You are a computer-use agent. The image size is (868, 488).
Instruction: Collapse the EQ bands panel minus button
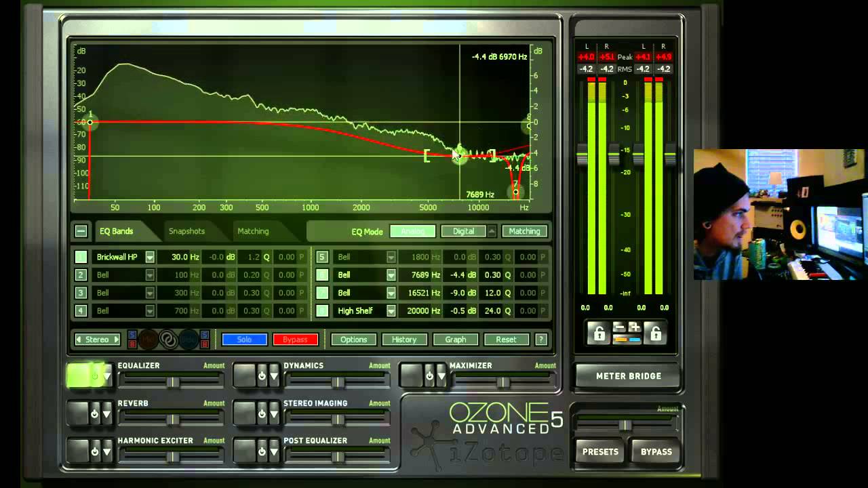pyautogui.click(x=81, y=231)
